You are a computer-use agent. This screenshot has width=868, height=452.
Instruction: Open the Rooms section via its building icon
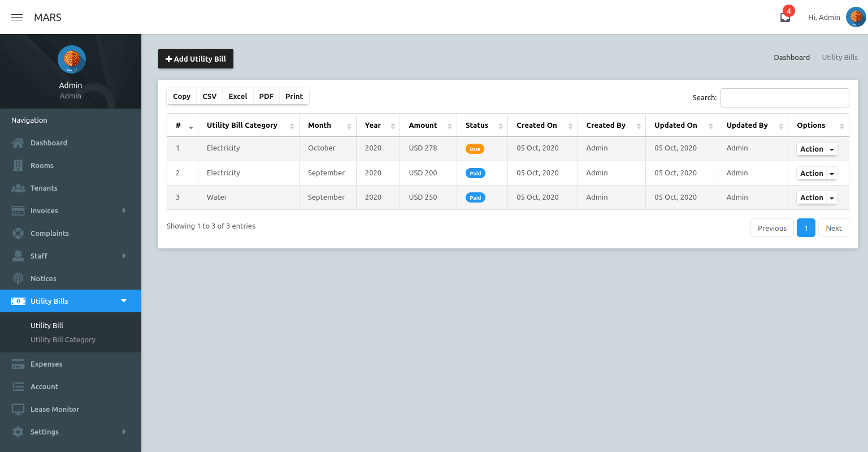(18, 165)
